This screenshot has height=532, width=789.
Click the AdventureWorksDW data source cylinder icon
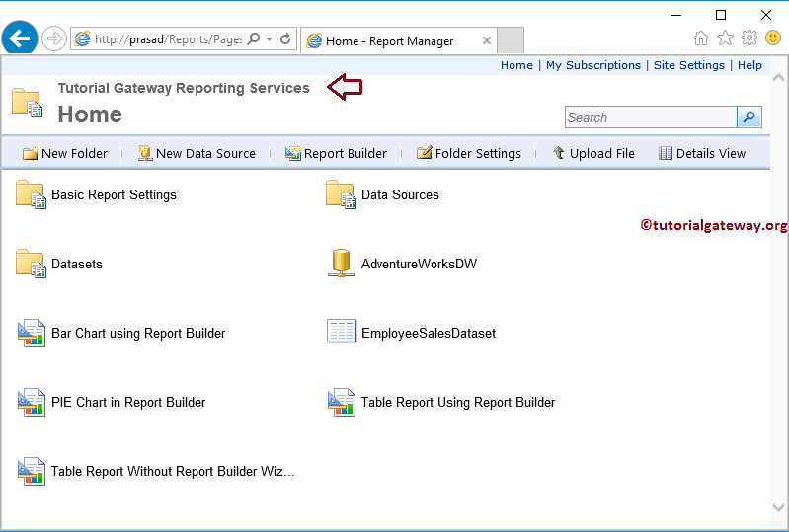click(341, 263)
